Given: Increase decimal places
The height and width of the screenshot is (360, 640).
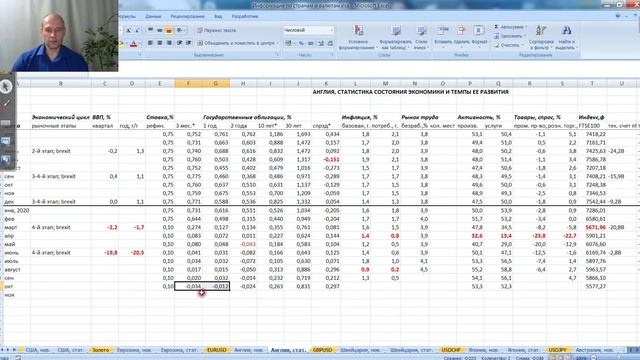Looking at the screenshot, I should coord(321,43).
